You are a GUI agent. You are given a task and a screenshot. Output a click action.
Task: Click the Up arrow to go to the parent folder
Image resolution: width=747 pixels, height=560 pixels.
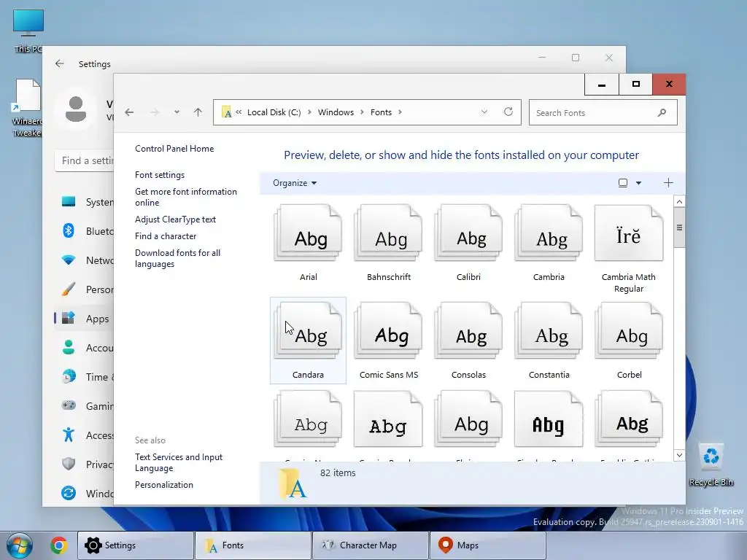198,112
